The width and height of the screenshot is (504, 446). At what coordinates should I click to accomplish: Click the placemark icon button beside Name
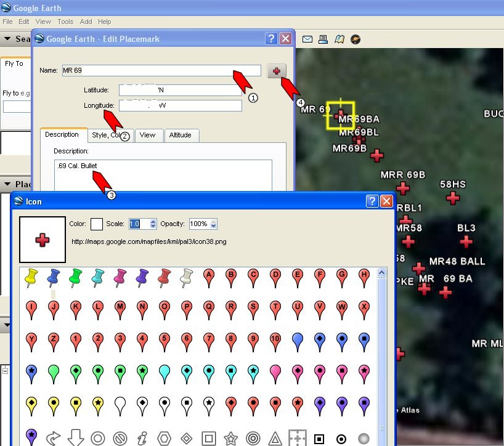click(277, 71)
